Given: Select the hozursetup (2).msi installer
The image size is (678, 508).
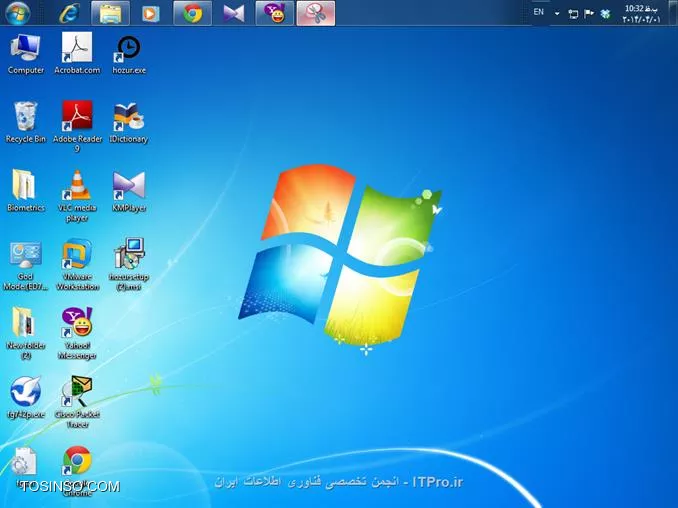Looking at the screenshot, I should tap(129, 265).
